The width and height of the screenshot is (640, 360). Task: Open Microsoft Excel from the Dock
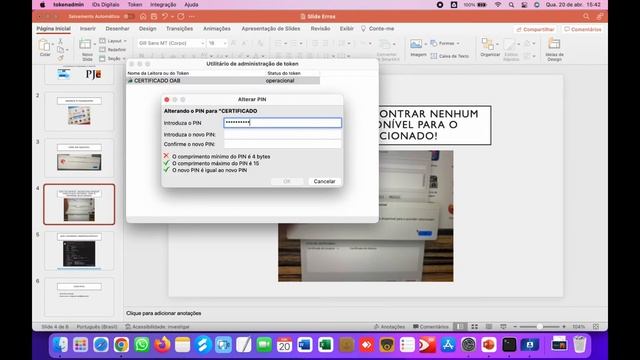[325, 345]
